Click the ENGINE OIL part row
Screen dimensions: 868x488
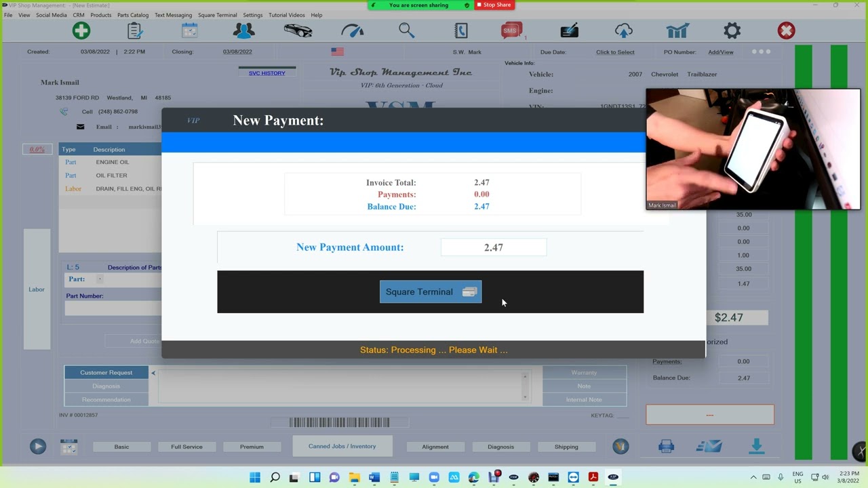[112, 163]
